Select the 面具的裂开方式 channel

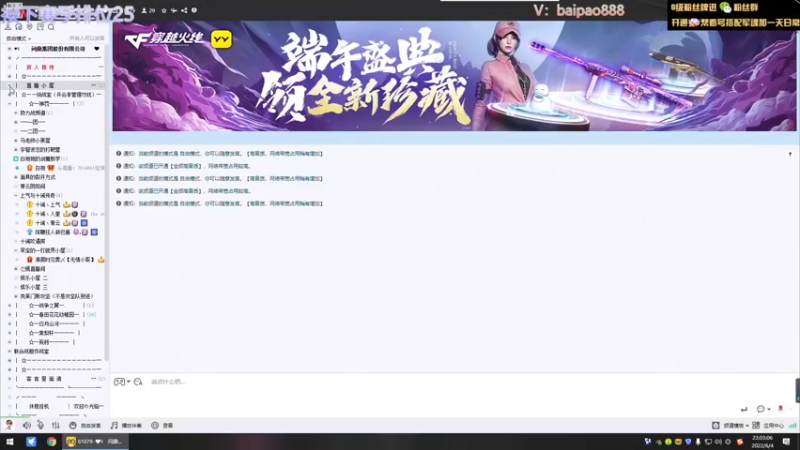click(38, 177)
